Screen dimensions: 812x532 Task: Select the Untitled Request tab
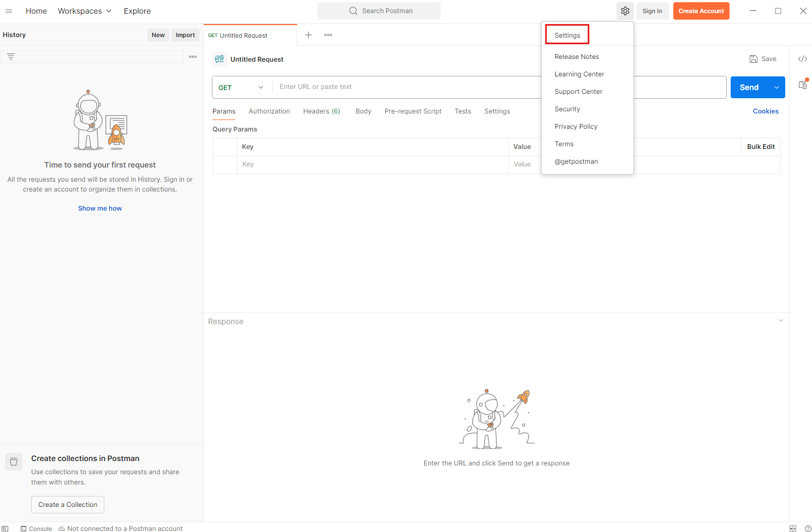tap(250, 35)
